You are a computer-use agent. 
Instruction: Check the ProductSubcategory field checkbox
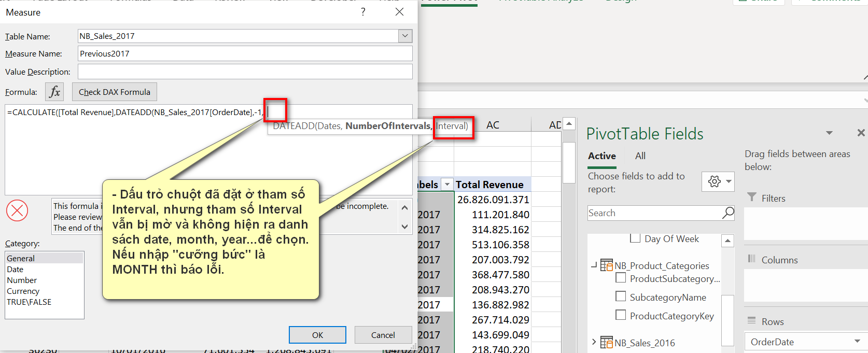(621, 278)
